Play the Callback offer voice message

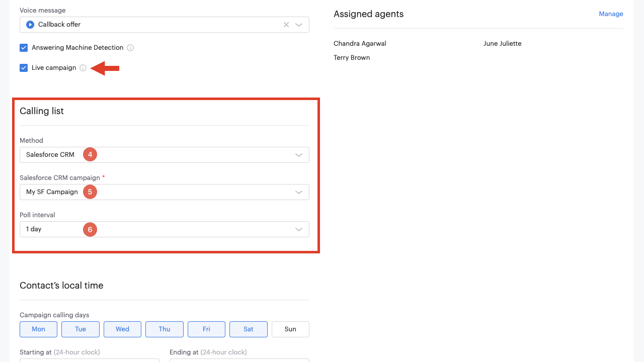[30, 25]
